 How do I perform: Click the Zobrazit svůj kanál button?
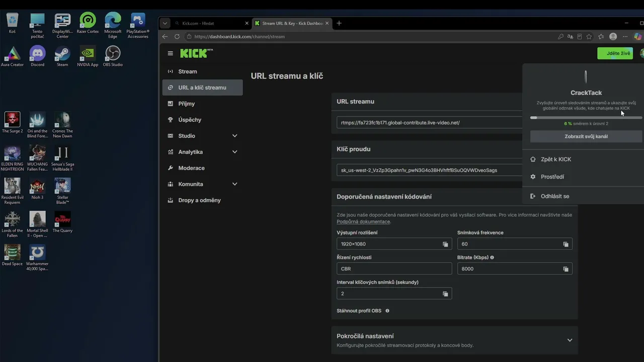coord(586,136)
